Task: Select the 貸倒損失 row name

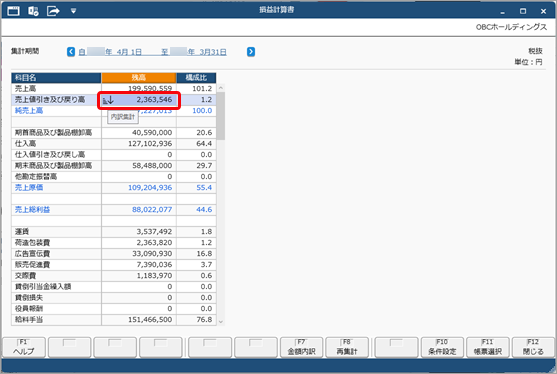Action: 29,298
